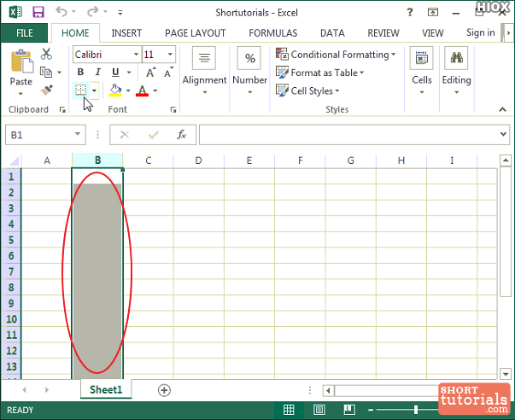Viewport: 515px width, 420px height.
Task: Select the row 5 header
Action: pos(11,240)
